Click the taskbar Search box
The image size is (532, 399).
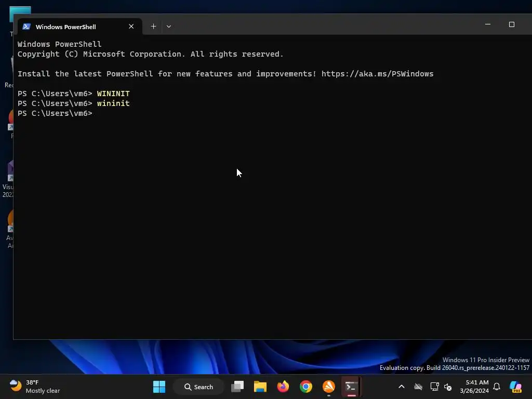(199, 387)
